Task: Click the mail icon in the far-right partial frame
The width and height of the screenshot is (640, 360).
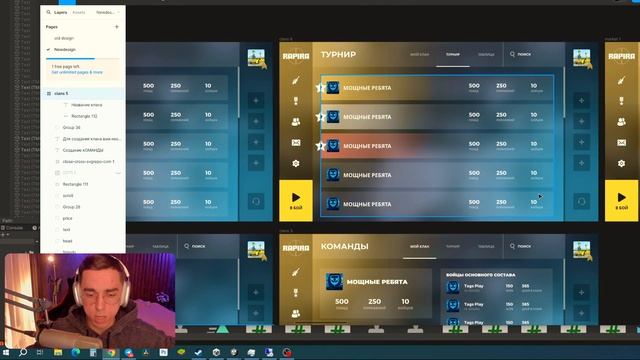Action: coord(621,142)
